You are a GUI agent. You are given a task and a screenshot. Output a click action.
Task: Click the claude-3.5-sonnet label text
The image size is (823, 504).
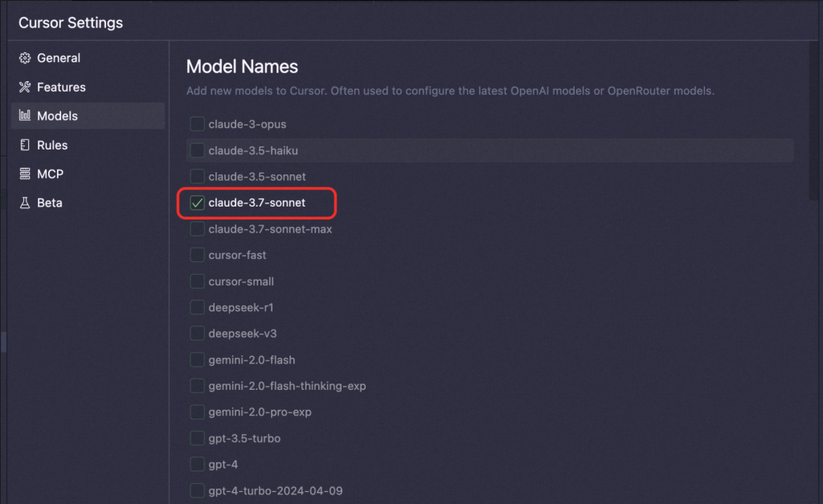pyautogui.click(x=256, y=177)
